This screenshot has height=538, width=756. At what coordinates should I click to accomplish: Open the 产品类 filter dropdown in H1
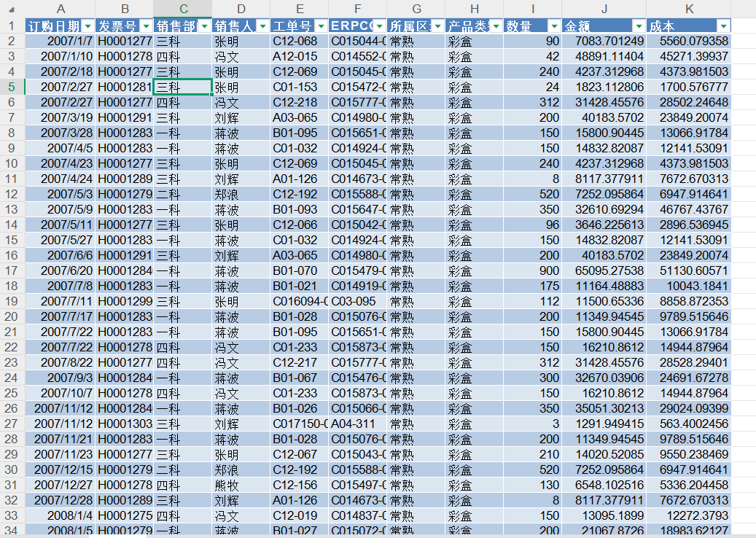coord(496,26)
